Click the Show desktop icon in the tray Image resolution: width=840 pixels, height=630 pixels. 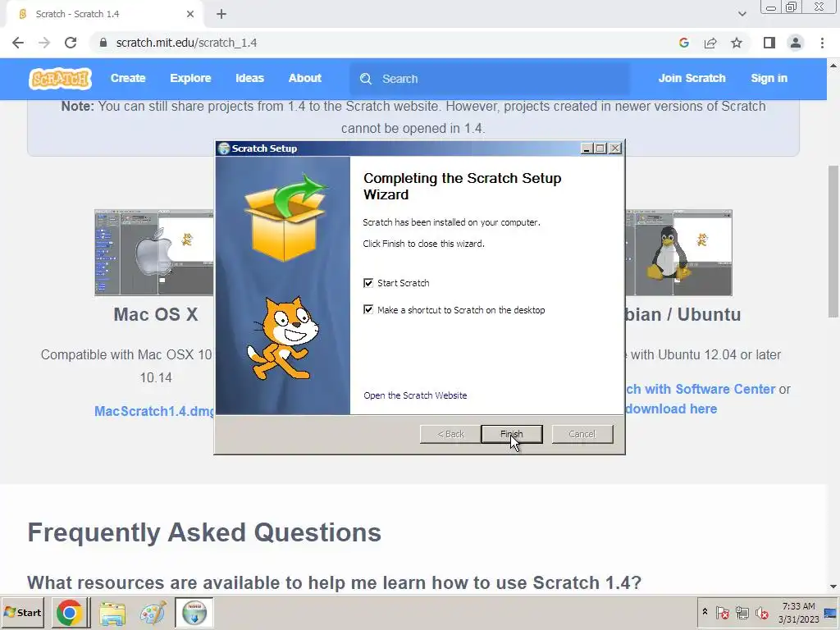[831, 612]
